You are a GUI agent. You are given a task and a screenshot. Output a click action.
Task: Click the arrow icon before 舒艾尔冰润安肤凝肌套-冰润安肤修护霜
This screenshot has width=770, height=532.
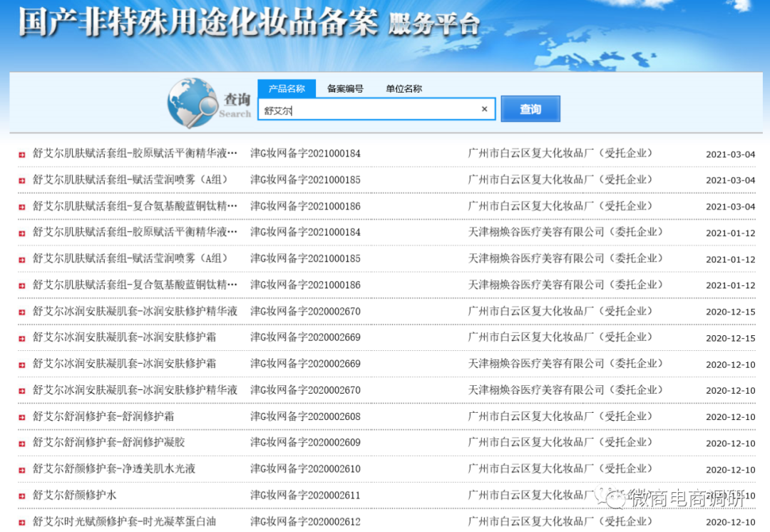click(22, 337)
